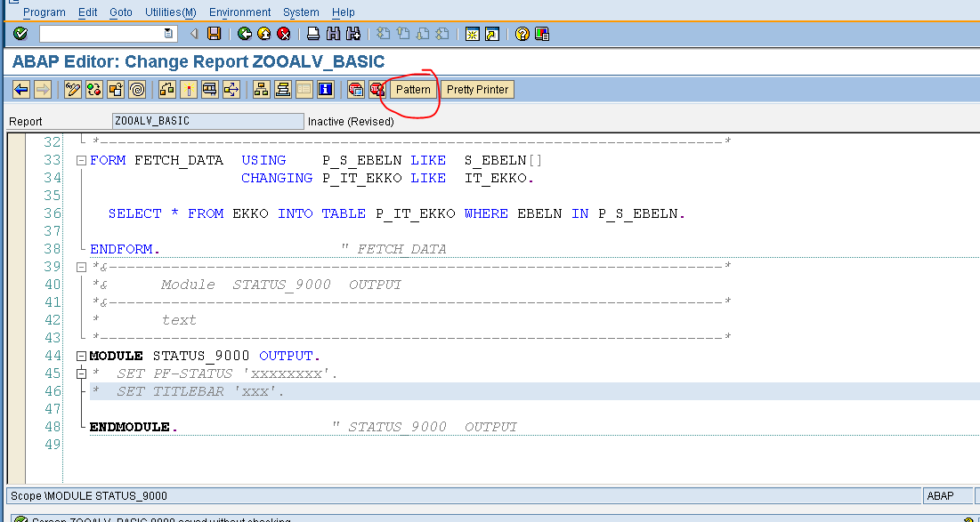The width and height of the screenshot is (980, 522).
Task: Collapse the FORM FETCH_DATA code block
Action: 80,160
